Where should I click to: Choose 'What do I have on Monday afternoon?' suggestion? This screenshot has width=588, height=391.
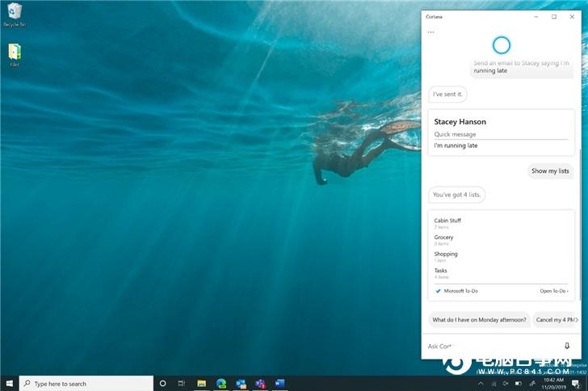click(479, 320)
